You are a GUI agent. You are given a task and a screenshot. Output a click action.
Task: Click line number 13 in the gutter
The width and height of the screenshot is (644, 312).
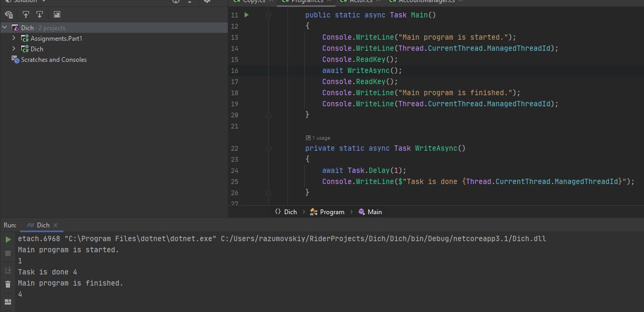click(x=235, y=37)
